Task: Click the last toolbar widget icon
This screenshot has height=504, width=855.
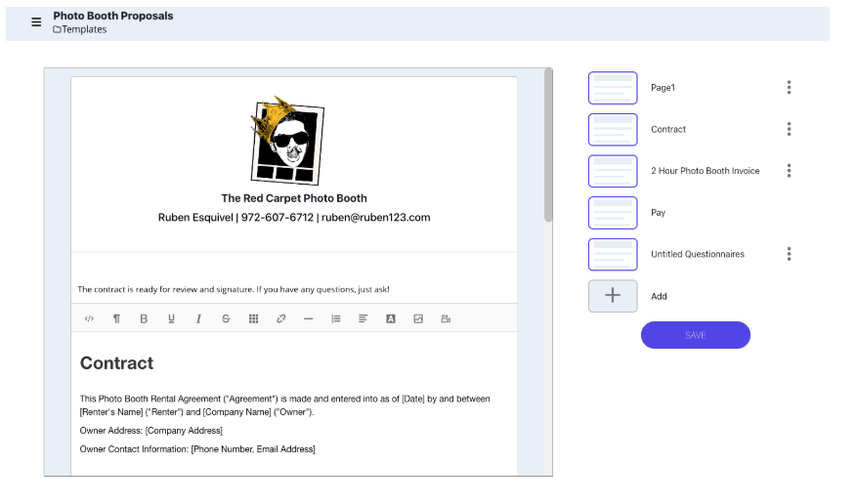Action: (x=446, y=318)
